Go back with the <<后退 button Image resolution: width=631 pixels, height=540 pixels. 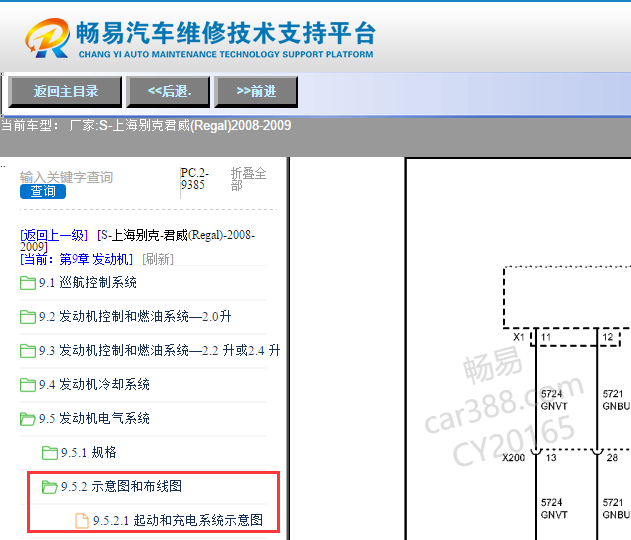168,91
